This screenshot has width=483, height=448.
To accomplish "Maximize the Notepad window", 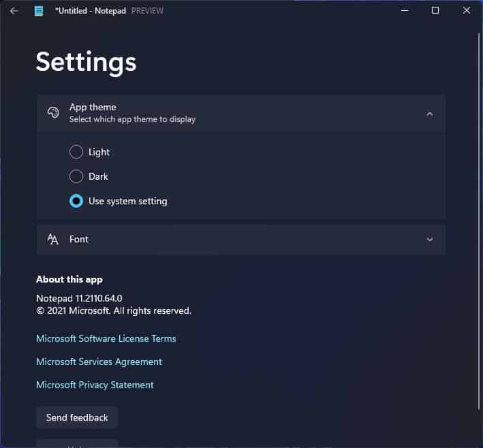I will (435, 11).
